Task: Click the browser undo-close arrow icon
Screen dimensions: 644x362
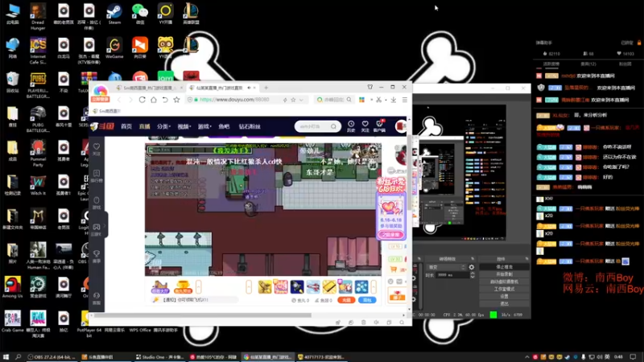Action: (x=165, y=100)
